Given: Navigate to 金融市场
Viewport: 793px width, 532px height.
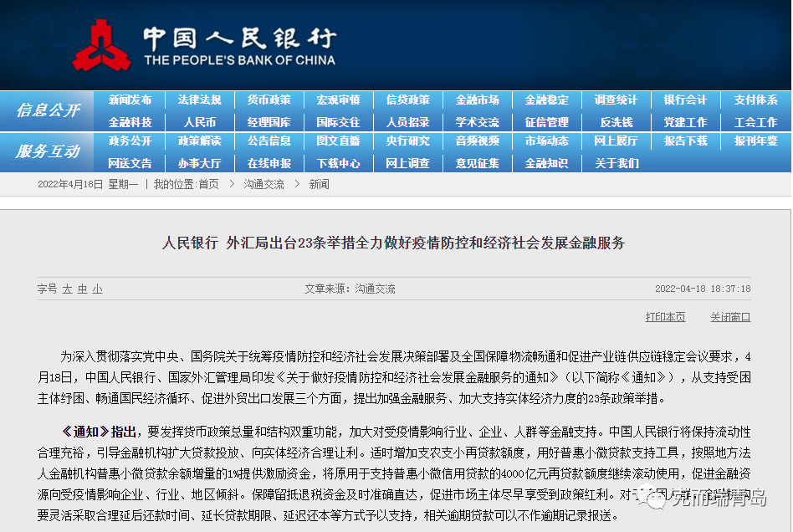Looking at the screenshot, I should pos(477,100).
